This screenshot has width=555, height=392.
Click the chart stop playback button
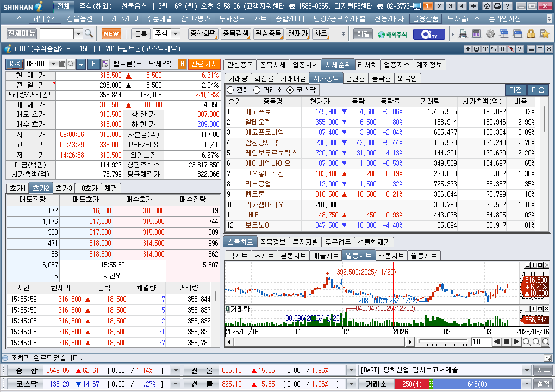click(x=507, y=342)
